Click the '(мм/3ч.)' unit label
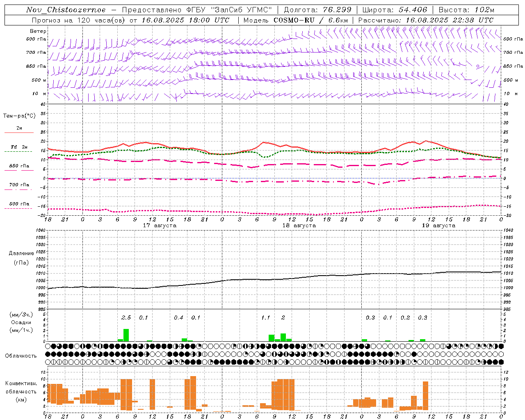This screenshot has width=525, height=420. click(21, 315)
